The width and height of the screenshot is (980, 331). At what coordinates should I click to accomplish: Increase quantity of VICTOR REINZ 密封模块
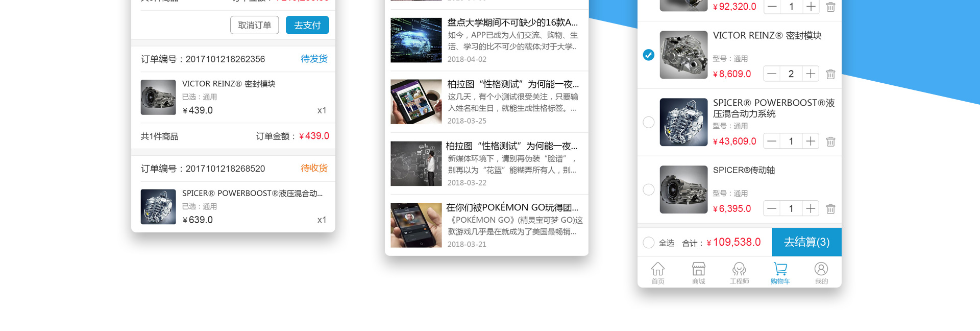pos(811,74)
